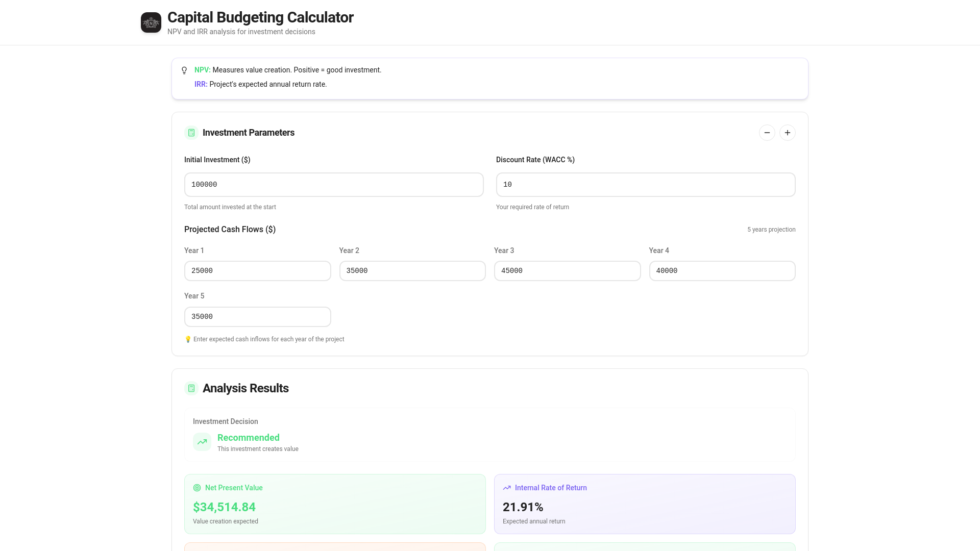Click the Discount Rate WACC input
The image size is (980, 551).
[645, 185]
